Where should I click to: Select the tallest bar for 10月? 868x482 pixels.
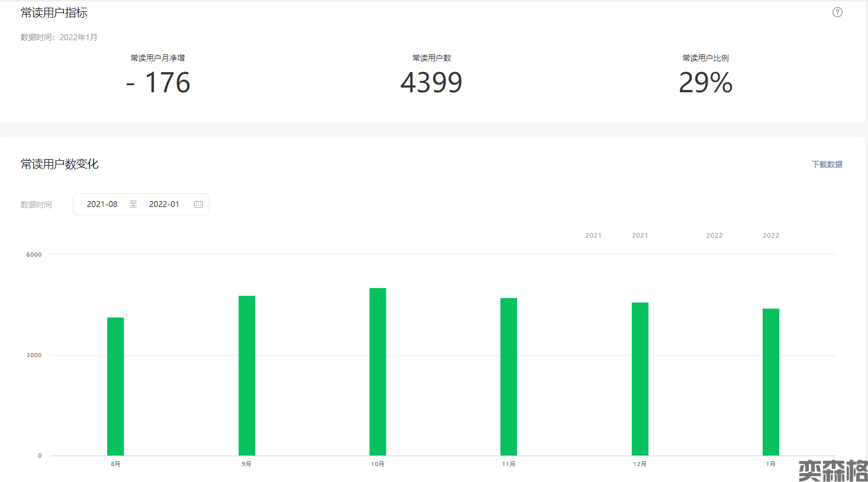point(377,371)
